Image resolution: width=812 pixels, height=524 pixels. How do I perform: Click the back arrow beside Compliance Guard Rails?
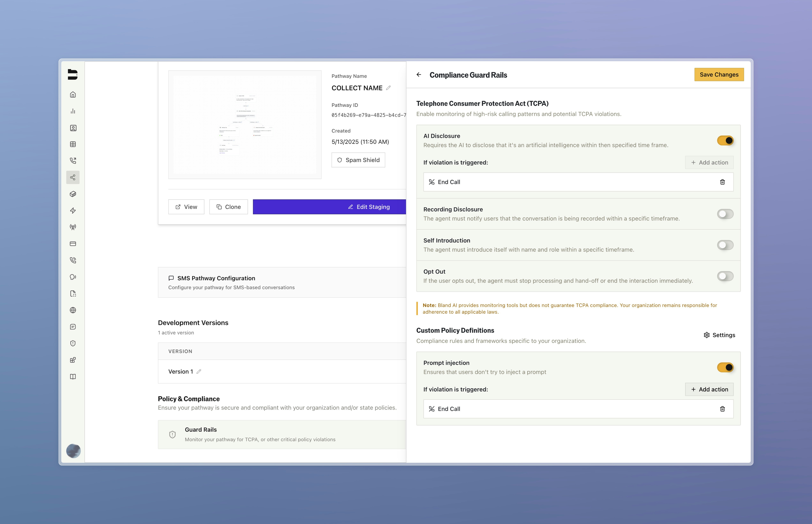point(419,75)
